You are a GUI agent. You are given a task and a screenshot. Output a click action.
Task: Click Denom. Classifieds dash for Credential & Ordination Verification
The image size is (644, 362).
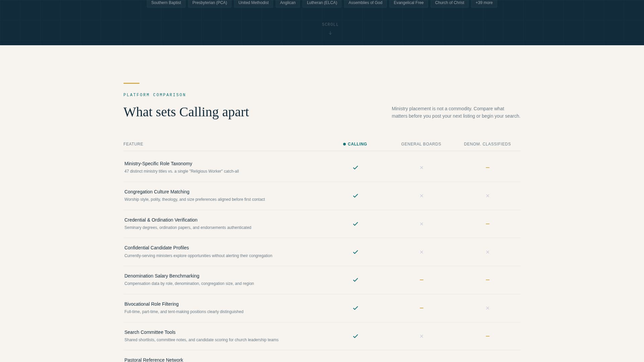[488, 224]
